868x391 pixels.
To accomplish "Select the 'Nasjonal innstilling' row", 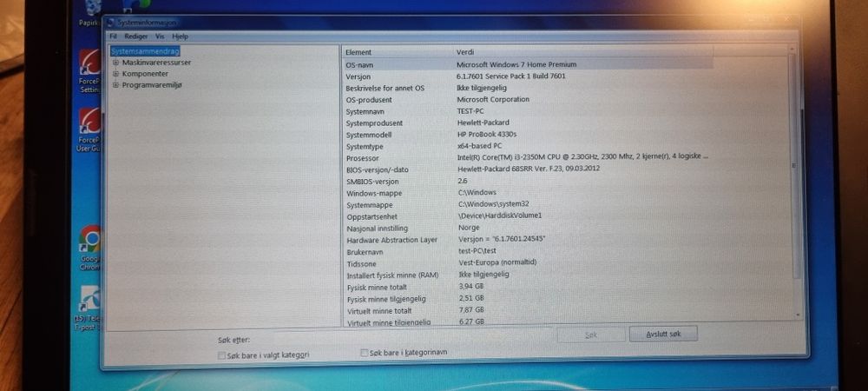I will [x=528, y=229].
